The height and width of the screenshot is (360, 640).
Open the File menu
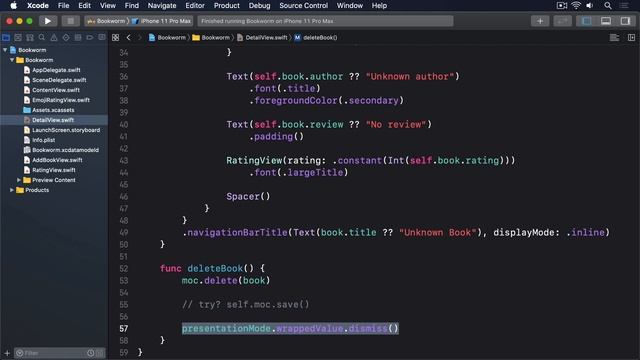pyautogui.click(x=63, y=6)
